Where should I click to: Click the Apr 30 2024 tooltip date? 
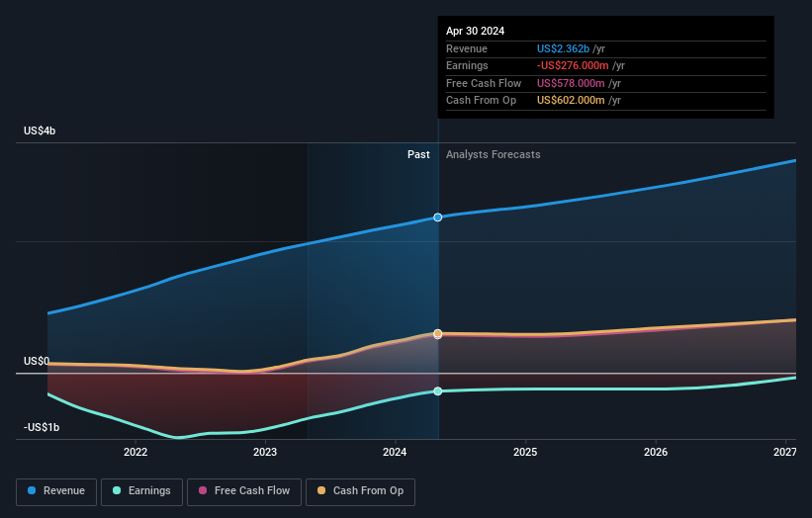(476, 31)
